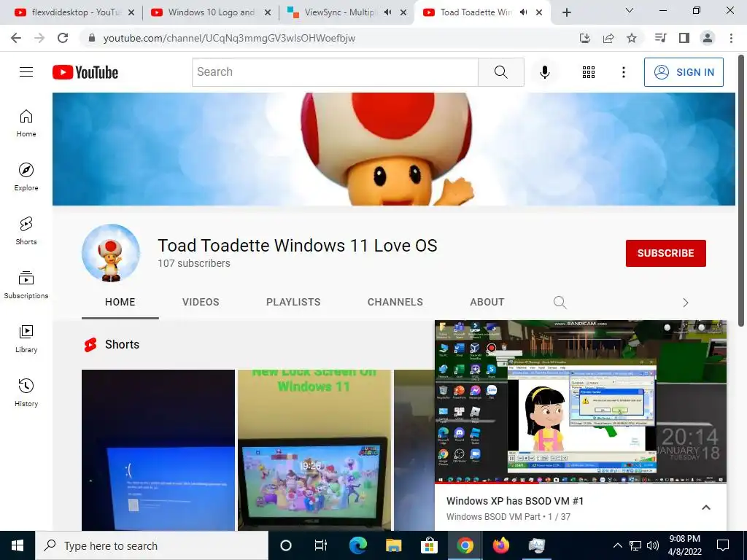Open the YouTube hamburger guide menu
The image size is (747, 560).
click(x=26, y=72)
